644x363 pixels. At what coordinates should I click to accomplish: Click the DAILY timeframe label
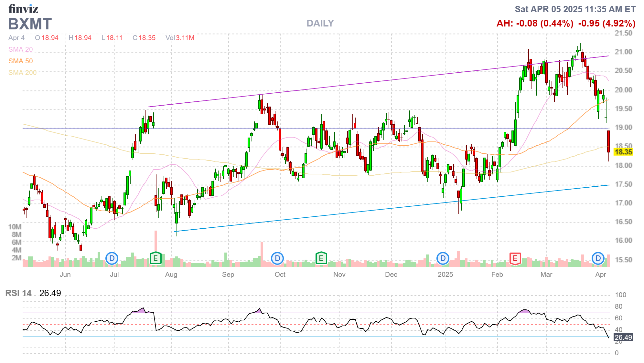[320, 23]
